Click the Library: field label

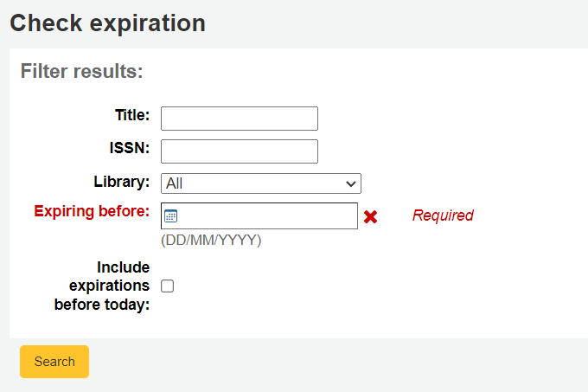tap(121, 182)
